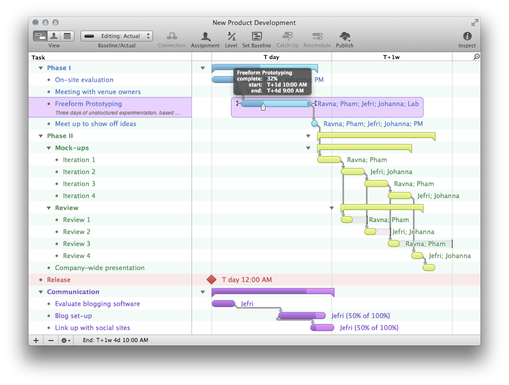Click the Level toolbar icon
Image resolution: width=509 pixels, height=385 pixels.
coord(231,36)
